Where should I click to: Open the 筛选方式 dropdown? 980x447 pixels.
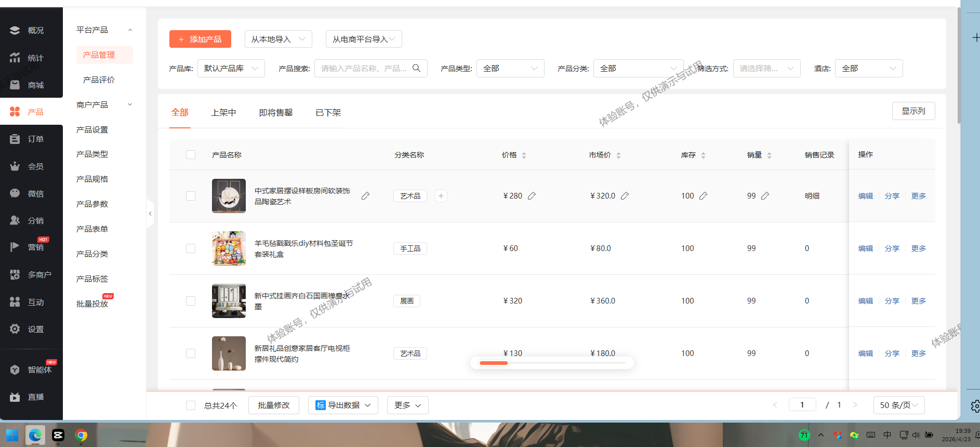click(x=767, y=68)
